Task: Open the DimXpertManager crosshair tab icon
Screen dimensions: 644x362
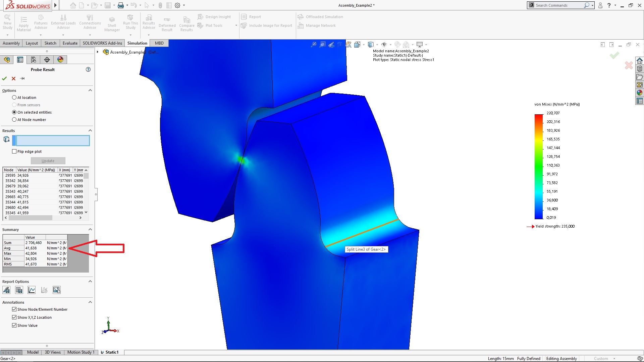Action: pos(47,60)
